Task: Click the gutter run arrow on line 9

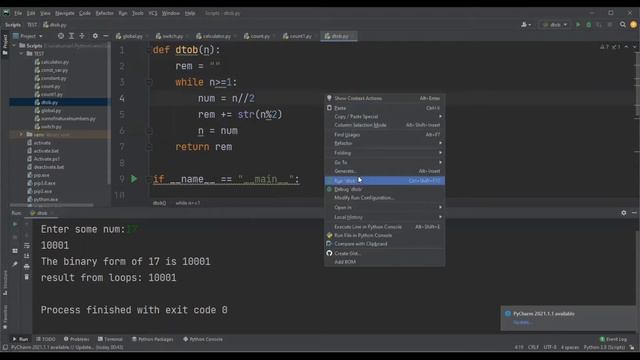Action: click(x=134, y=179)
